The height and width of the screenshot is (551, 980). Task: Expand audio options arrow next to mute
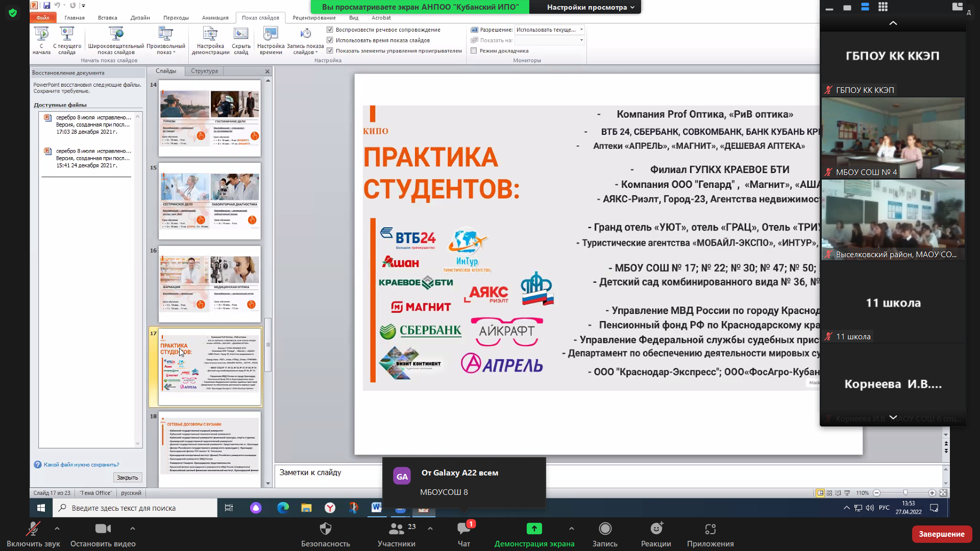[57, 529]
